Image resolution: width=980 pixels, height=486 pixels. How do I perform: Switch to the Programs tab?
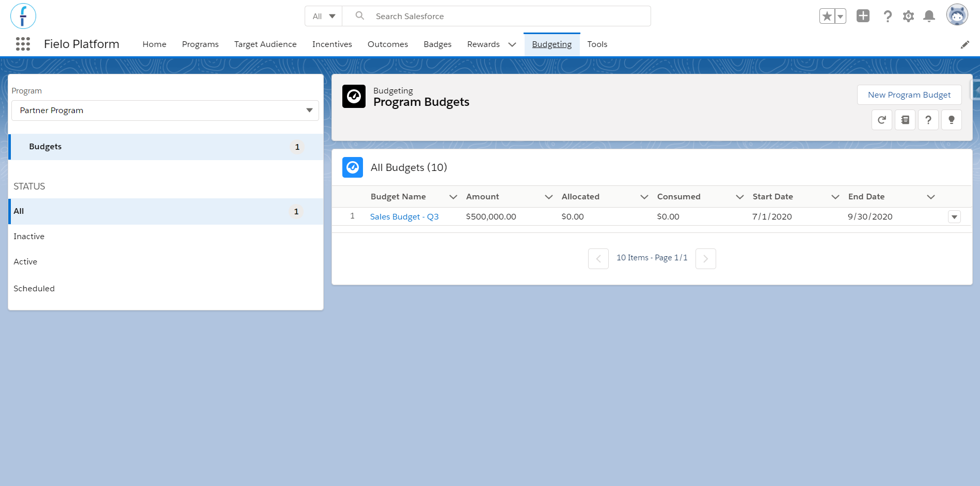tap(200, 44)
